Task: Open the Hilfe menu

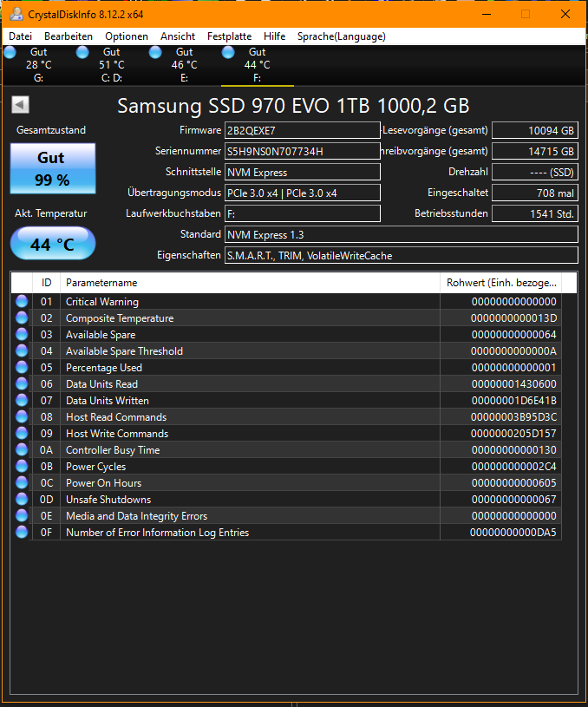Action: coord(274,36)
